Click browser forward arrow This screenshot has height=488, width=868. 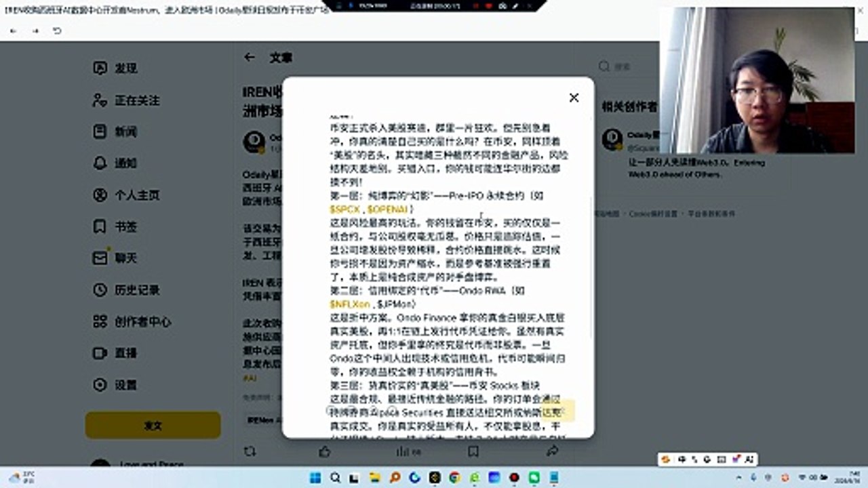[x=35, y=31]
